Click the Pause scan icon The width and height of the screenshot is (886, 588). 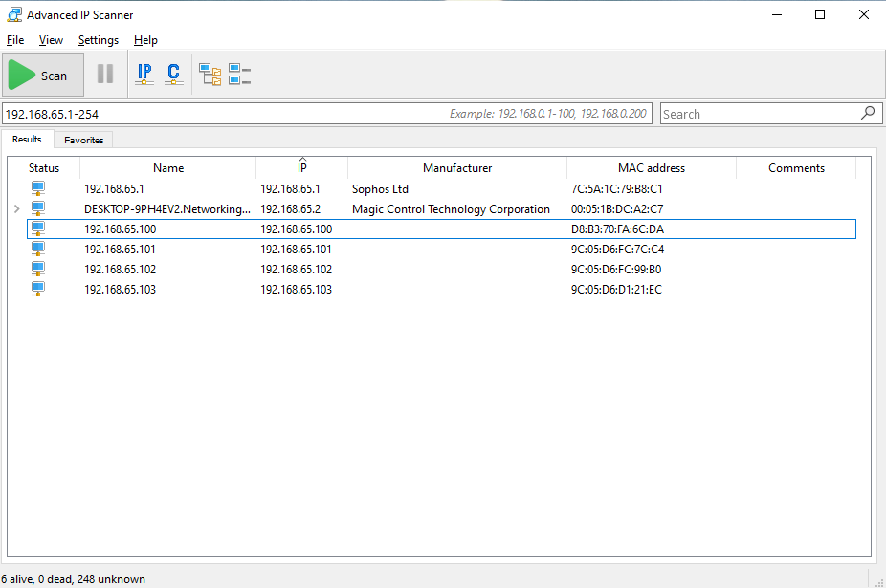point(105,74)
